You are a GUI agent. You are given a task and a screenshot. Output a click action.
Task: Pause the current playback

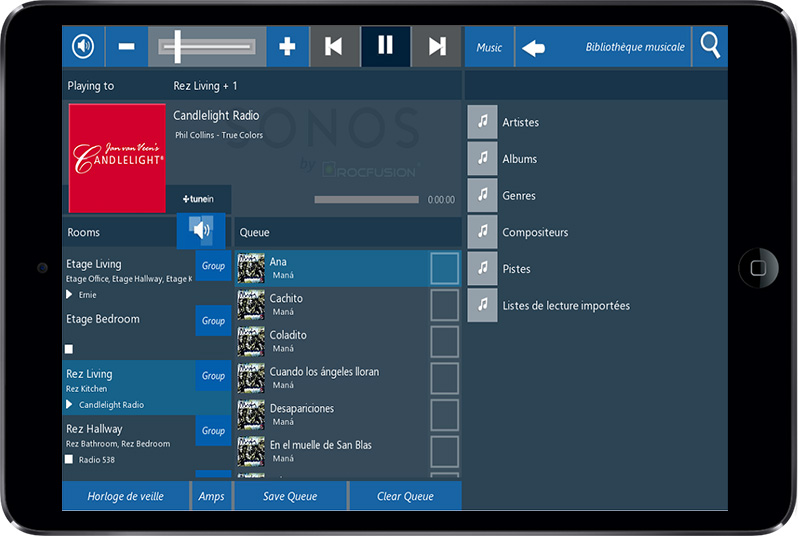[x=385, y=47]
